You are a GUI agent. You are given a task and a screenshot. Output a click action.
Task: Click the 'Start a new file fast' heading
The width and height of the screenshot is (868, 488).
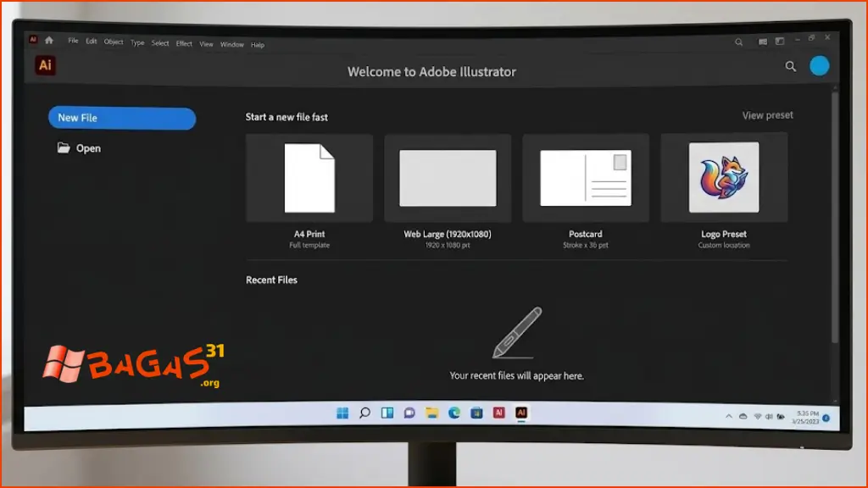click(287, 117)
